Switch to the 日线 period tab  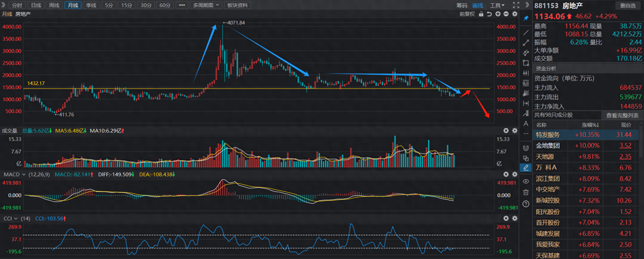click(x=36, y=5)
